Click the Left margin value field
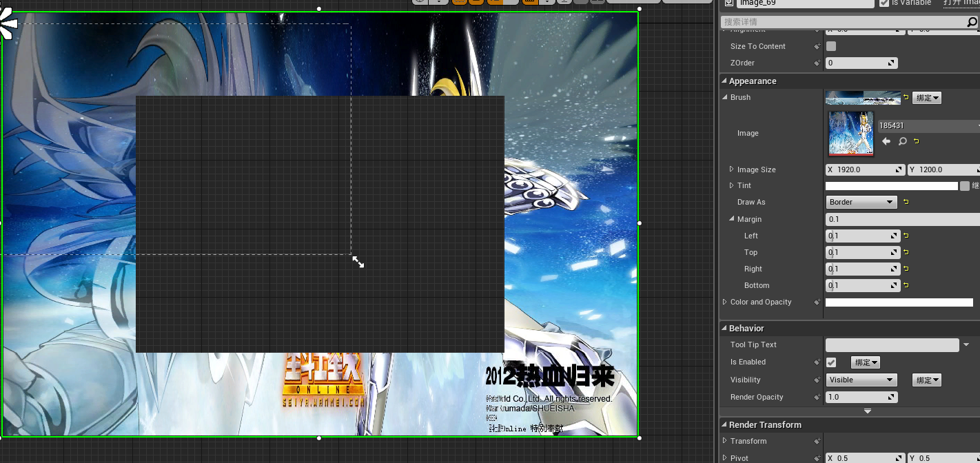 [863, 236]
